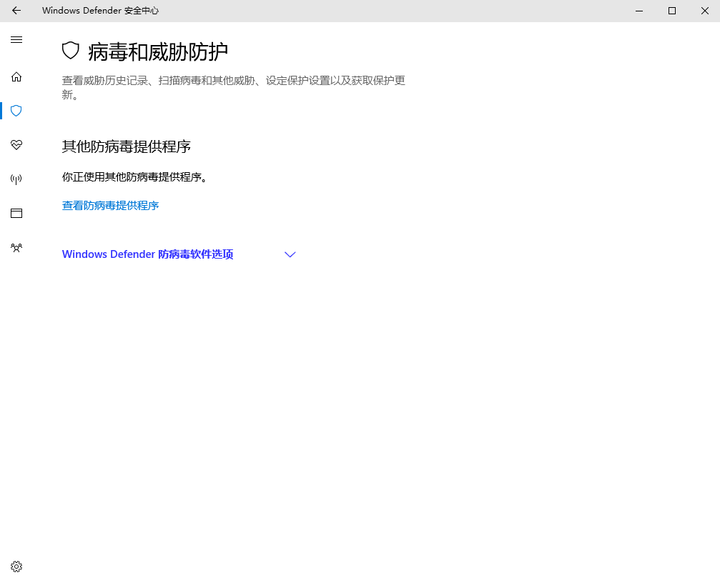Click the shield icon next to the page title

(x=69, y=51)
